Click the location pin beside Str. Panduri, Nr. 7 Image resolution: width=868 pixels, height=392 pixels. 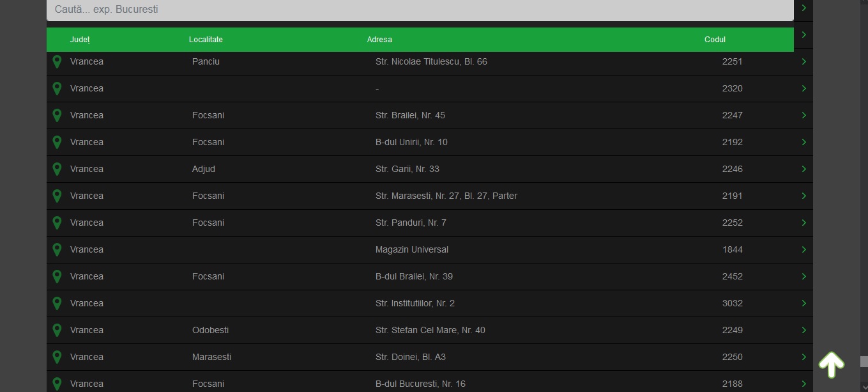point(57,223)
